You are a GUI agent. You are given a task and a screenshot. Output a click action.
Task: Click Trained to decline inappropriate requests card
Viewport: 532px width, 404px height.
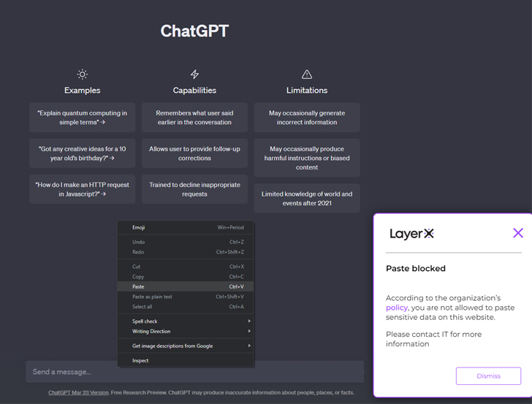tap(194, 189)
